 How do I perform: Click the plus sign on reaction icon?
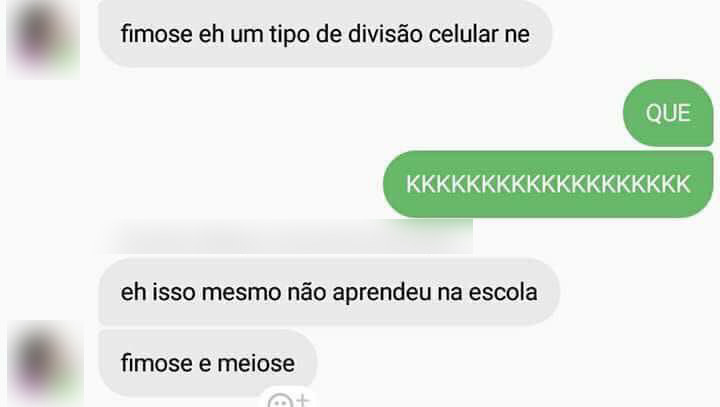coord(302,399)
